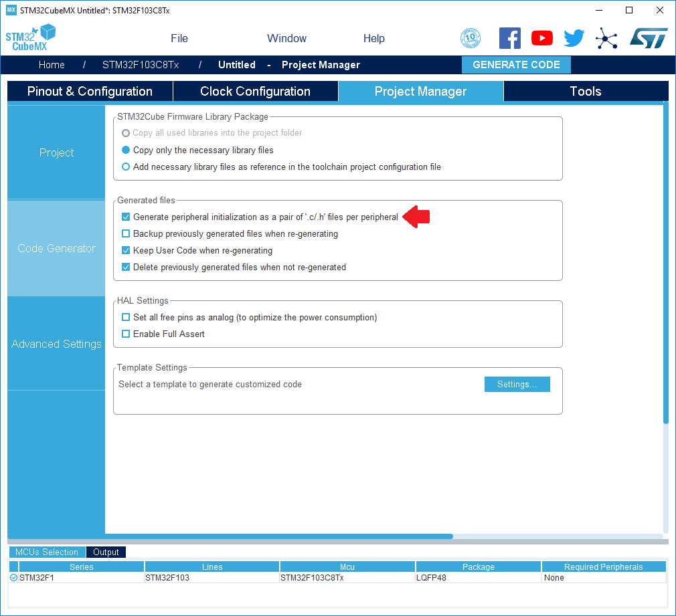The image size is (676, 616).
Task: Toggle Delete previously generated files checkbox
Action: click(125, 267)
